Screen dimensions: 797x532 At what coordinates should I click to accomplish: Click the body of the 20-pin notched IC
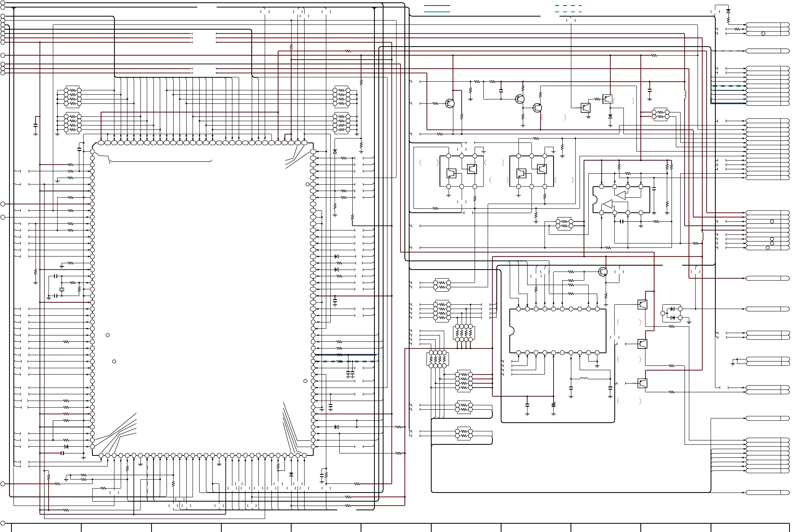click(x=558, y=331)
